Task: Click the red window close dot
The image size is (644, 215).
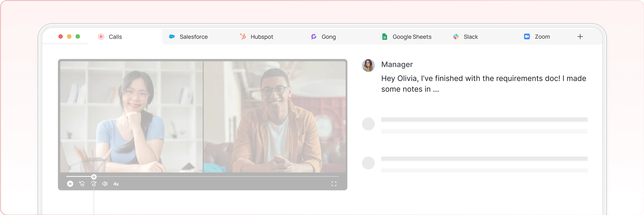Action: (60, 36)
